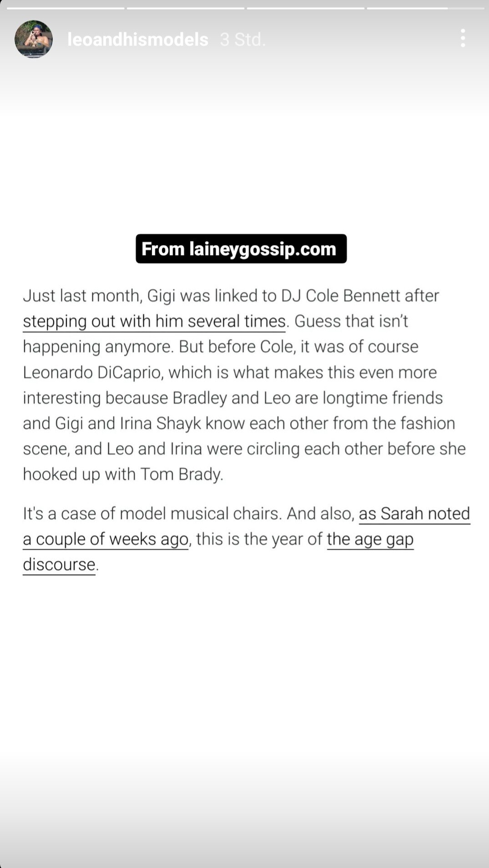Open the leoandhismodels profile picture
Viewport: 489px width, 868px height.
click(34, 39)
